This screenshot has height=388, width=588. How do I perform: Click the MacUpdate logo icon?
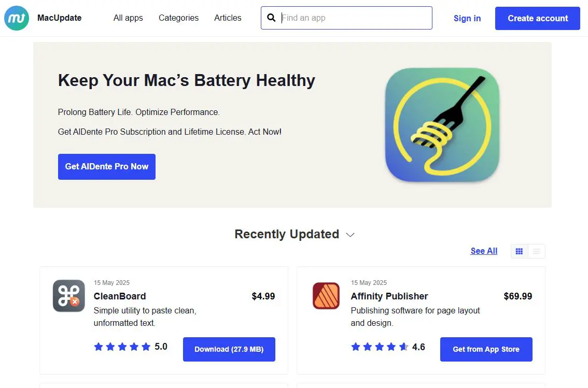point(16,18)
